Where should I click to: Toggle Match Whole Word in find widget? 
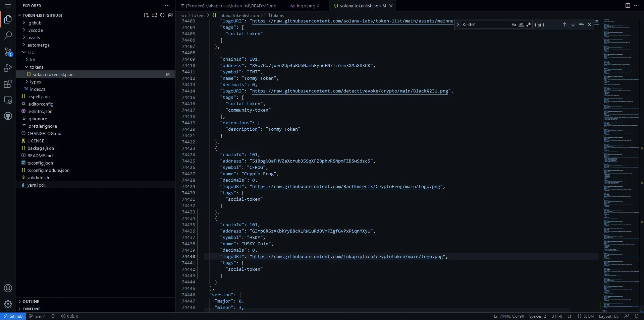(521, 24)
